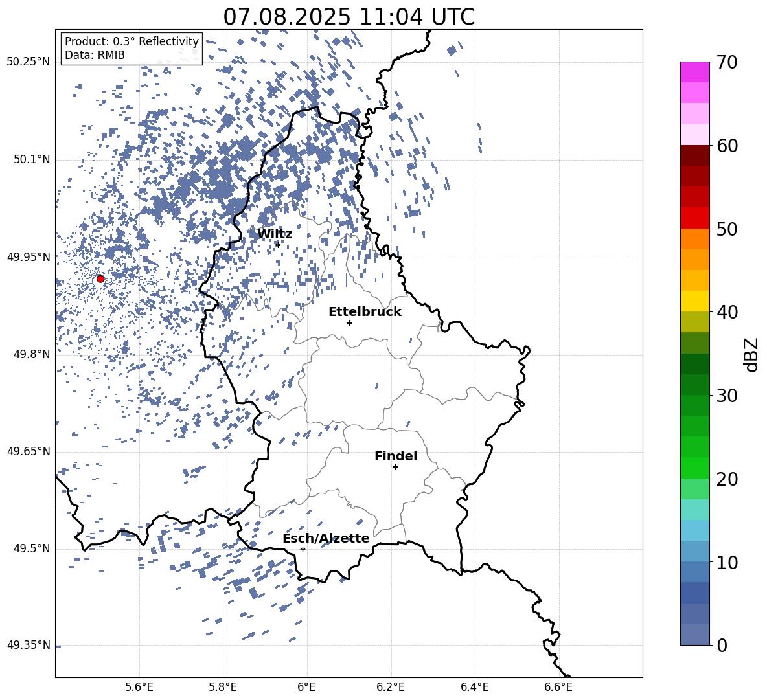This screenshot has height=700, width=767.
Task: Pick the dark green swatch just above 30 dBZ
Action: coord(694,385)
